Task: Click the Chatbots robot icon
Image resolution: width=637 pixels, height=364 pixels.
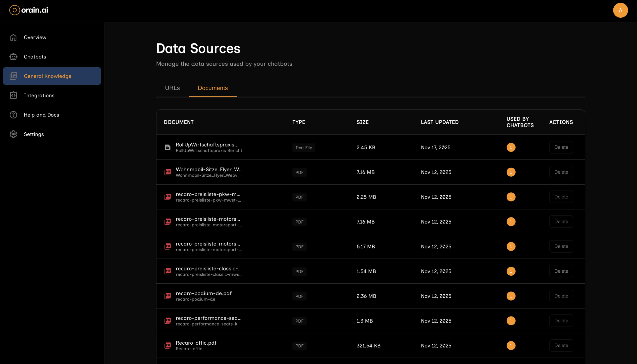Action: tap(13, 57)
